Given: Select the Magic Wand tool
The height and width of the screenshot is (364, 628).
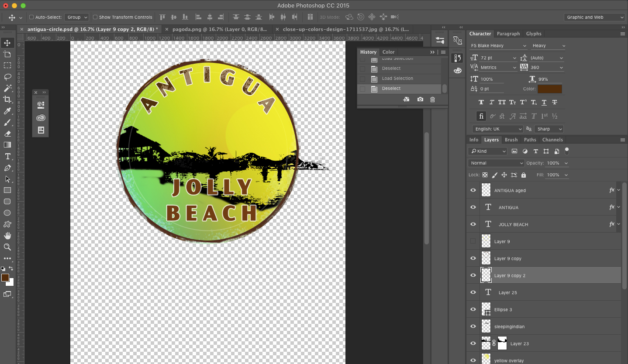Looking at the screenshot, I should (7, 88).
